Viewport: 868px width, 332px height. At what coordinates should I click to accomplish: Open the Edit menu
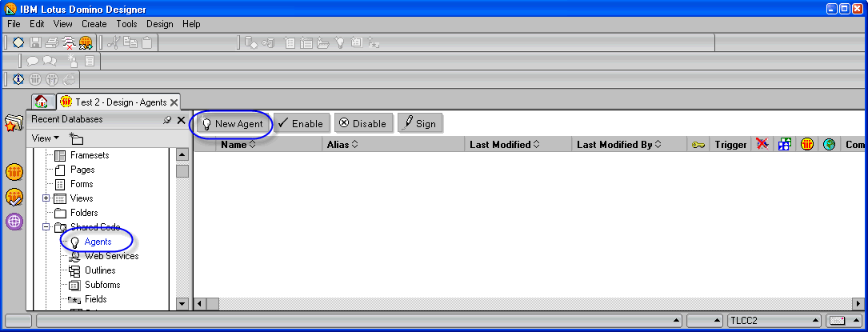pos(37,24)
